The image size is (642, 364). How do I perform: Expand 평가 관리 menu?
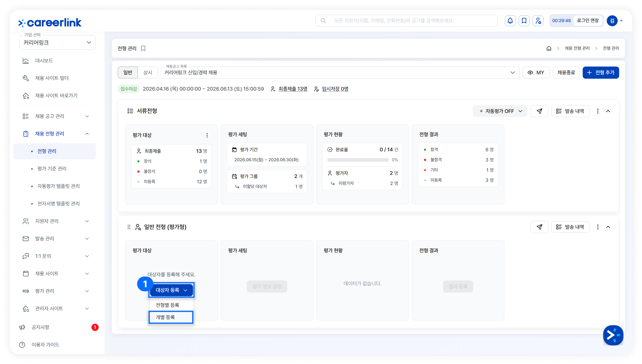(x=55, y=291)
